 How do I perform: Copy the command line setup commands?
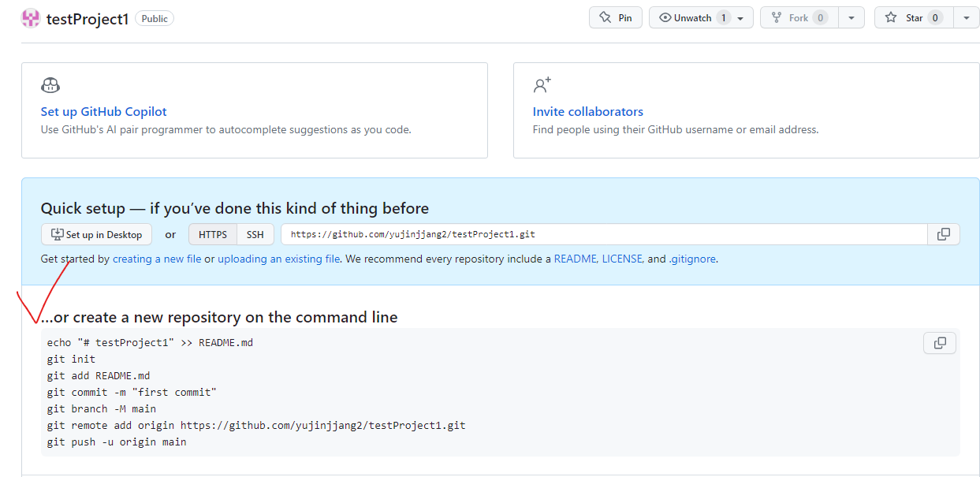(940, 343)
